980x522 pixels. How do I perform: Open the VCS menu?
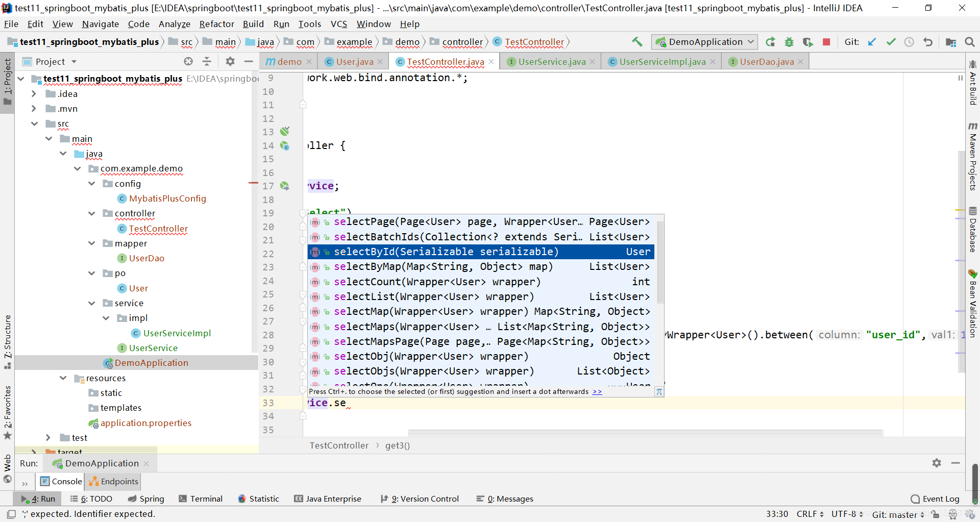339,24
